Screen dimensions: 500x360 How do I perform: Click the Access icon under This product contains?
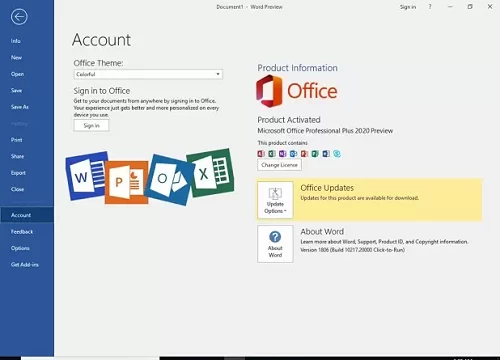click(x=261, y=154)
